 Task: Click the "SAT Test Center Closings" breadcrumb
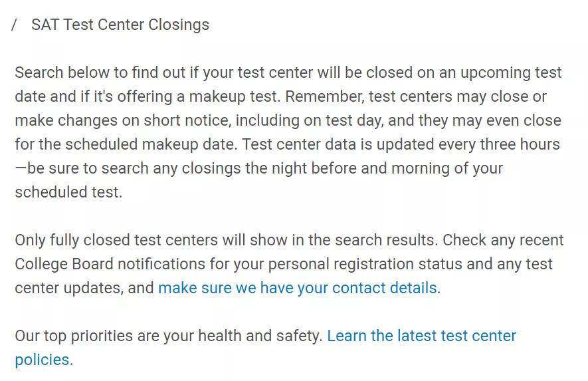click(120, 25)
